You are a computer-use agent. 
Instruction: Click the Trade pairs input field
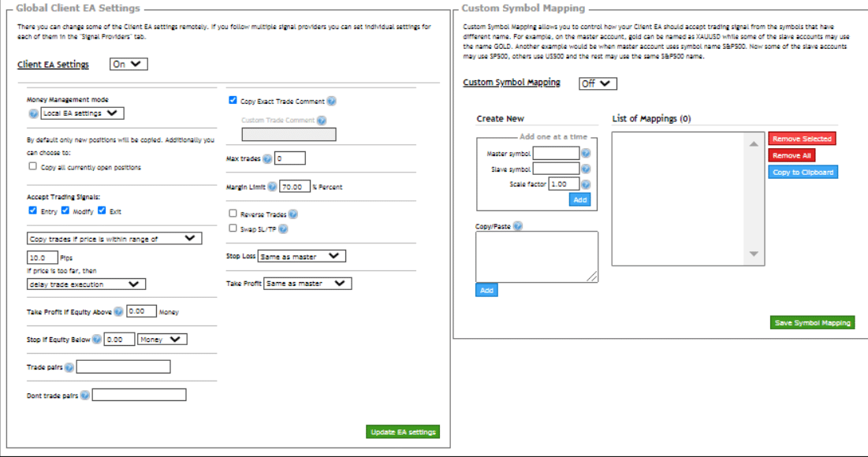point(124,367)
